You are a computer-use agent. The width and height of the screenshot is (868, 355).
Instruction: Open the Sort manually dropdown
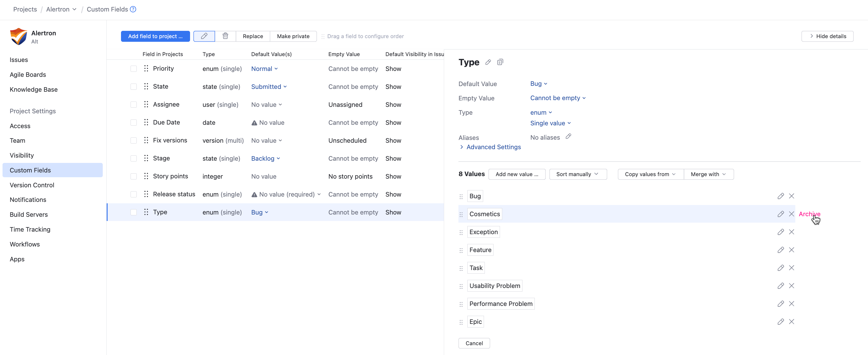577,174
